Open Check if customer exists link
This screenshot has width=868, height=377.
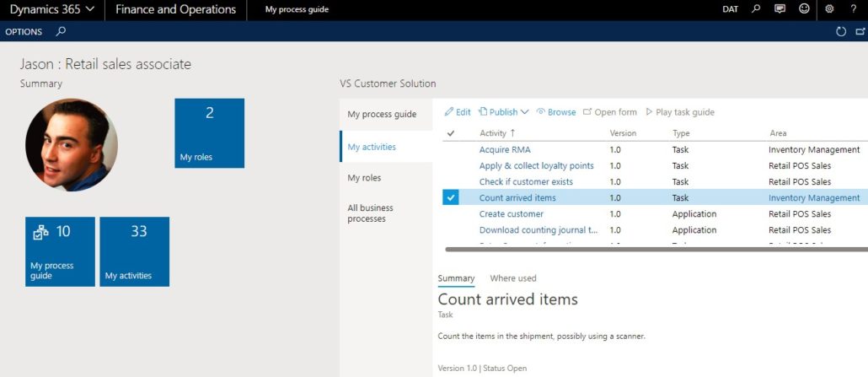(526, 182)
